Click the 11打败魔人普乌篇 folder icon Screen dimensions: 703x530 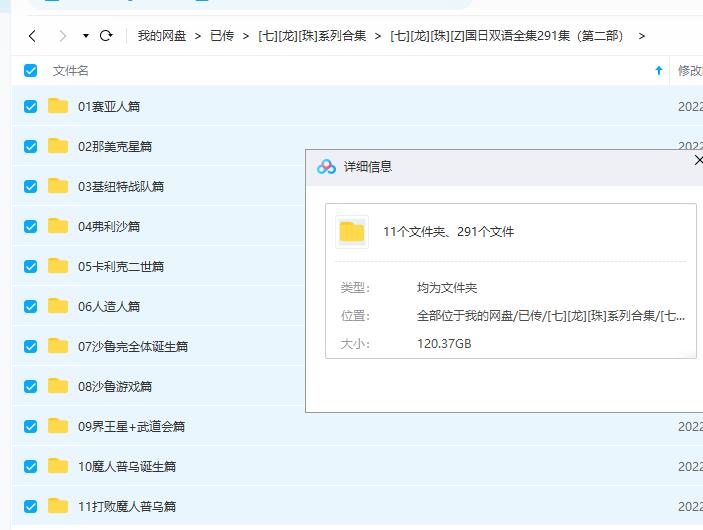point(58,506)
